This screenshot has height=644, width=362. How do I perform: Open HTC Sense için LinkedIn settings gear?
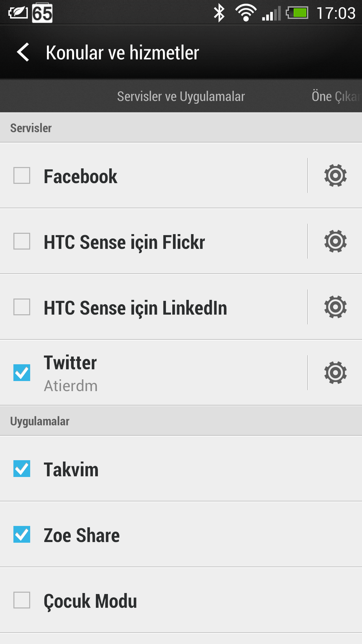pyautogui.click(x=335, y=307)
